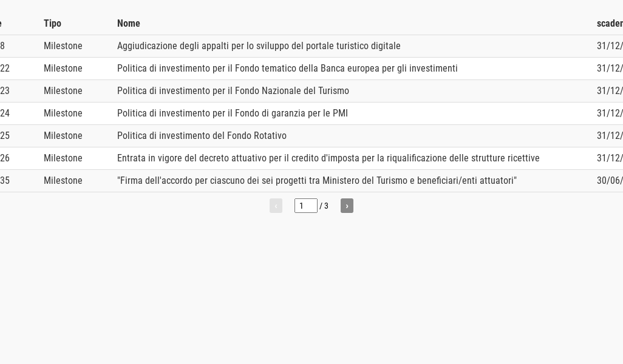This screenshot has height=364, width=623.
Task: Select Firma dell'accordo sei progetti row
Action: (316, 181)
